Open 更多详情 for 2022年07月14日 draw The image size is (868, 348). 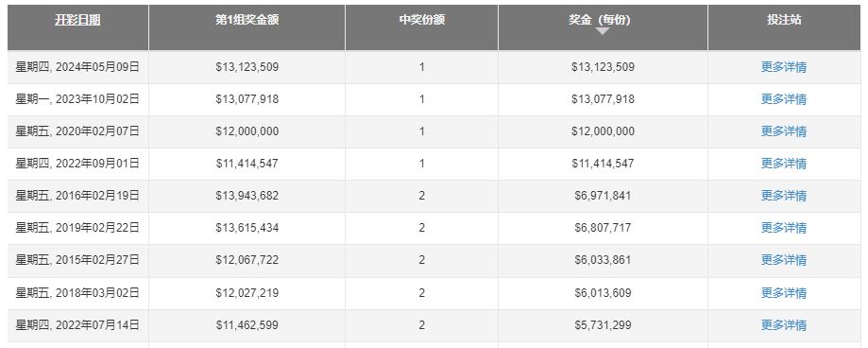784,324
